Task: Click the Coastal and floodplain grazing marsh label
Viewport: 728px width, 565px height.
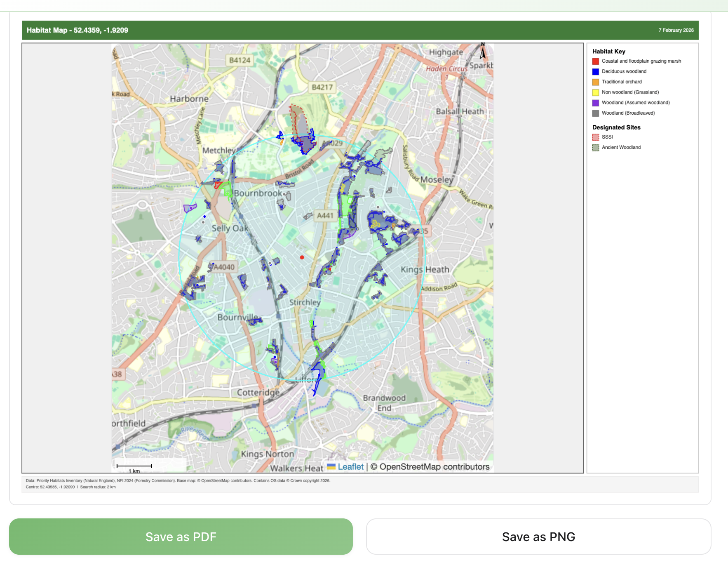Action: pyautogui.click(x=641, y=61)
